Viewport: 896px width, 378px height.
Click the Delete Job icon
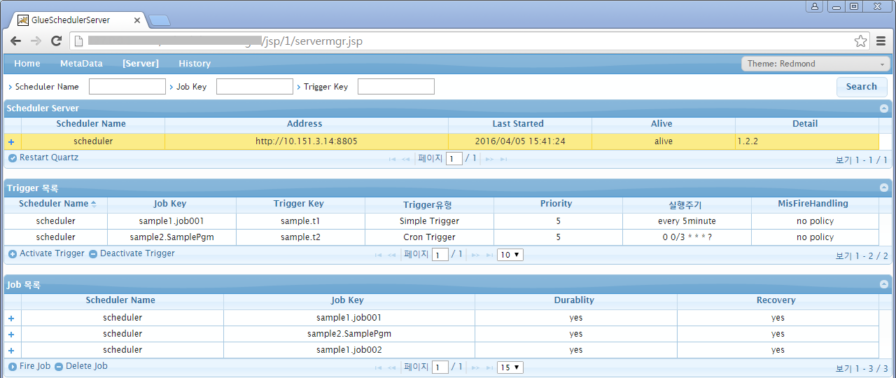(59, 367)
